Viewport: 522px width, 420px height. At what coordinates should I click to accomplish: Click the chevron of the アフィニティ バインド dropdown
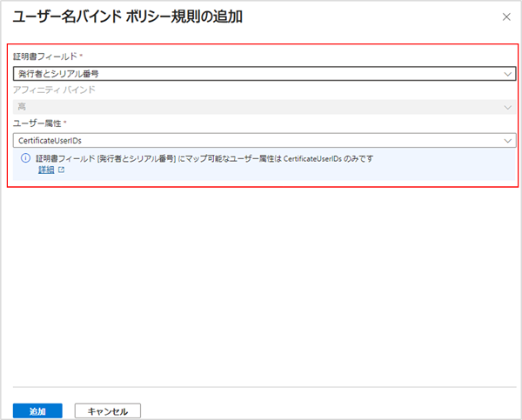tap(508, 107)
